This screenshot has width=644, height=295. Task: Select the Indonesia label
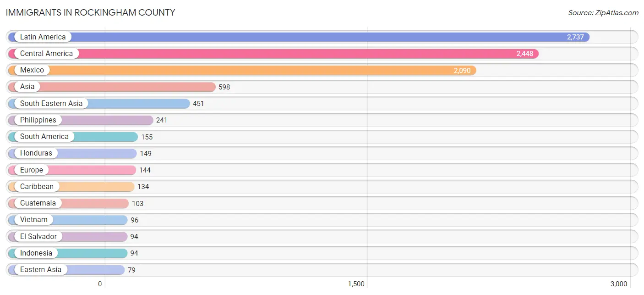36,253
